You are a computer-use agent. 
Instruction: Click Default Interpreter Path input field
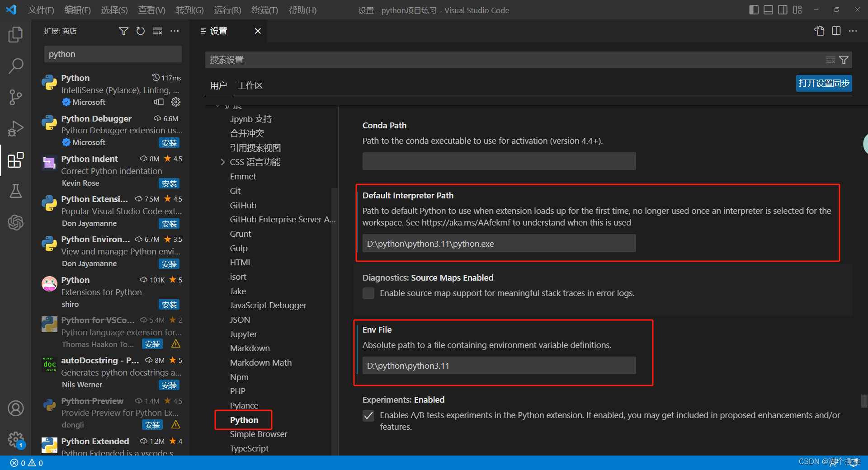click(499, 244)
